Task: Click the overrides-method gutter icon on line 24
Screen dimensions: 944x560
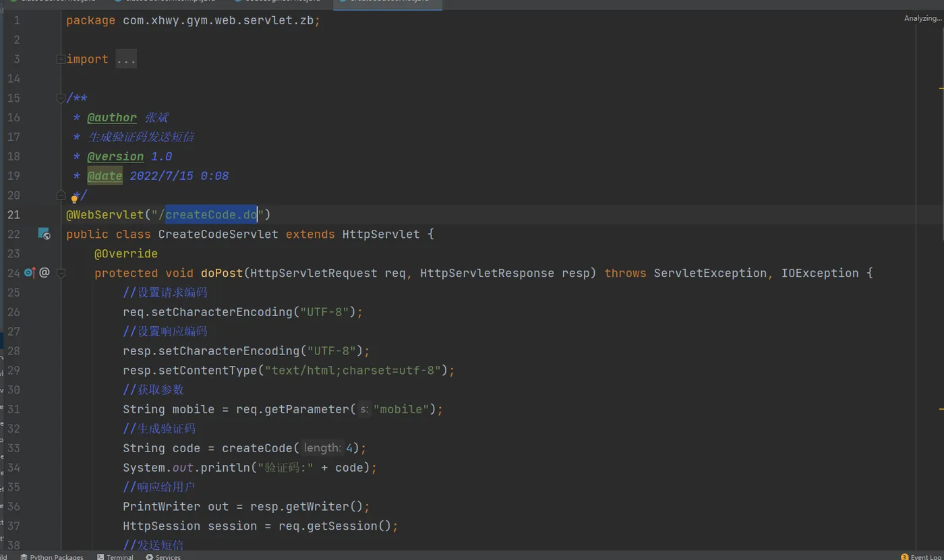Action: click(x=29, y=273)
